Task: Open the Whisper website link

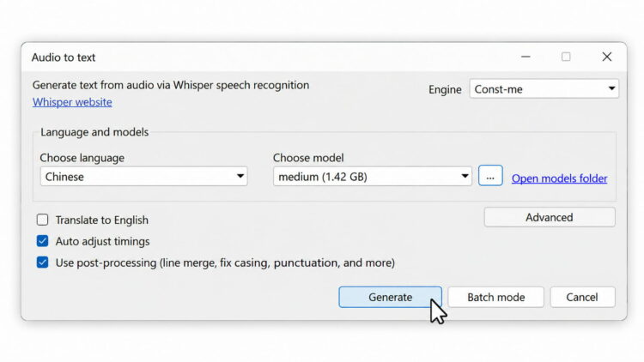Action: 72,102
